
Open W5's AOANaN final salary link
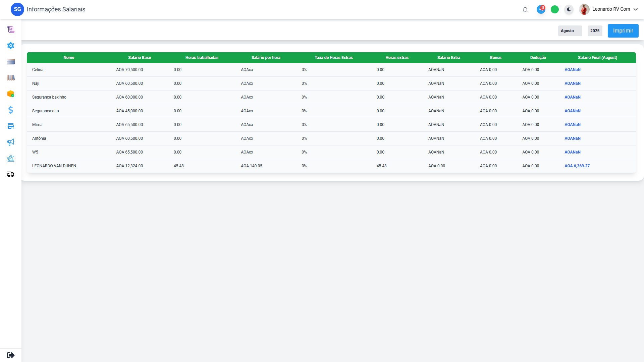click(572, 152)
